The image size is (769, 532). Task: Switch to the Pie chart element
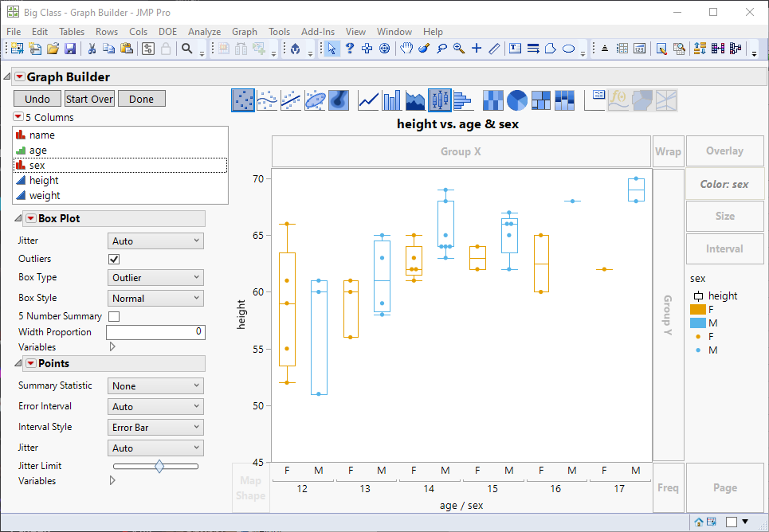point(516,100)
